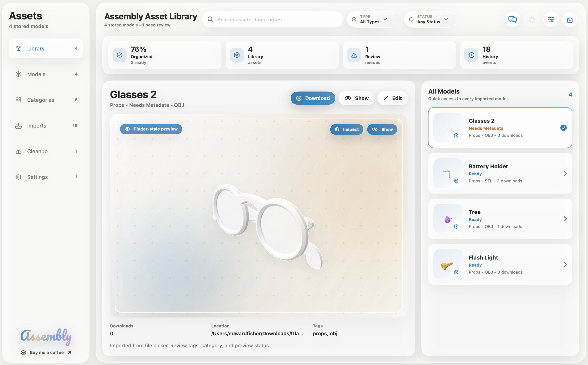Viewport: 588px width, 365px height.
Task: Click the Tree model purple thumbnail
Action: [x=448, y=219]
